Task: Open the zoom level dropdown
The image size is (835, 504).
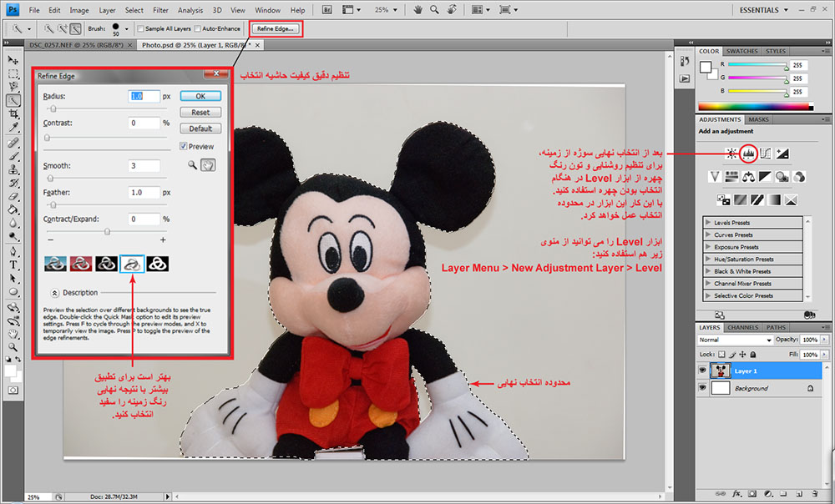Action: click(395, 9)
